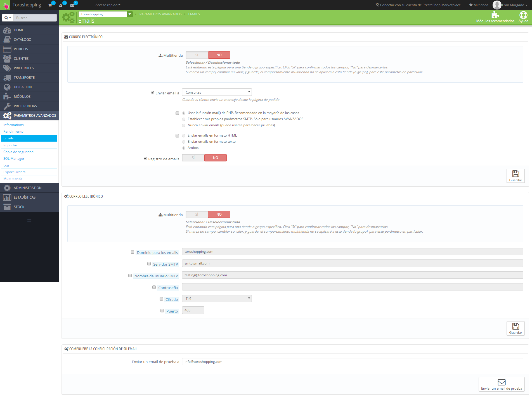This screenshot has height=417, width=532.
Task: Open the search type dropdown arrow
Action: point(10,18)
